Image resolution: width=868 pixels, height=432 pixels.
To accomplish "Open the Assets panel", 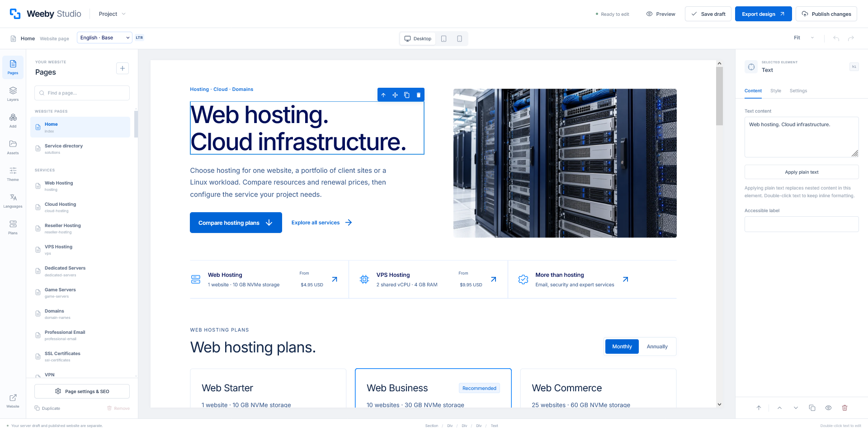I will coord(13,147).
